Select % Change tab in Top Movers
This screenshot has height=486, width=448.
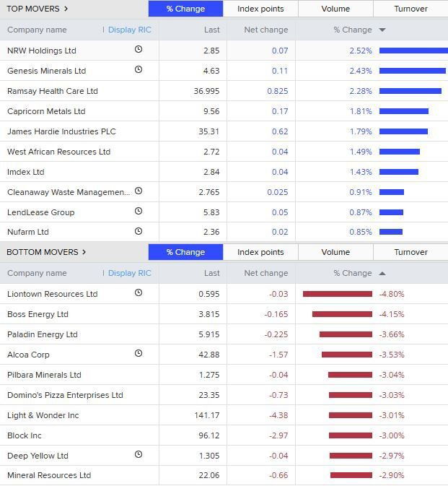[x=185, y=9]
